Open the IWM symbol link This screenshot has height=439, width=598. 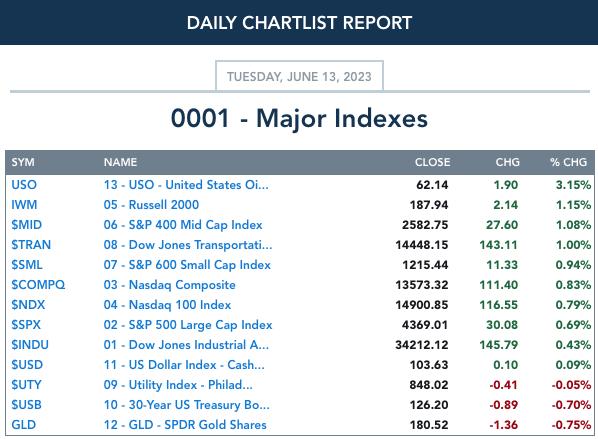pos(24,205)
